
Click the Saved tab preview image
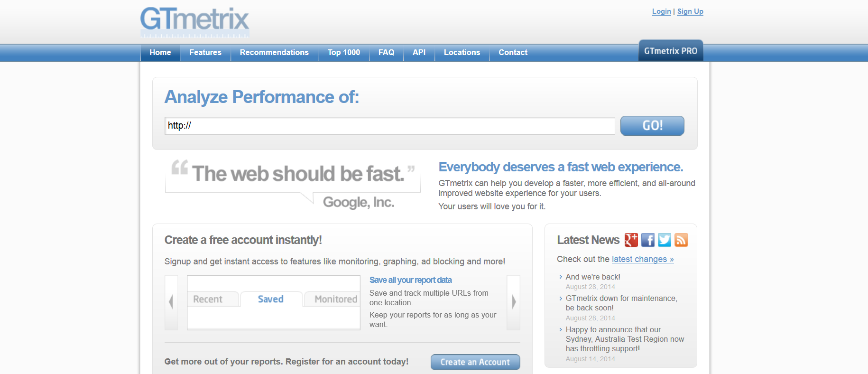coord(274,303)
